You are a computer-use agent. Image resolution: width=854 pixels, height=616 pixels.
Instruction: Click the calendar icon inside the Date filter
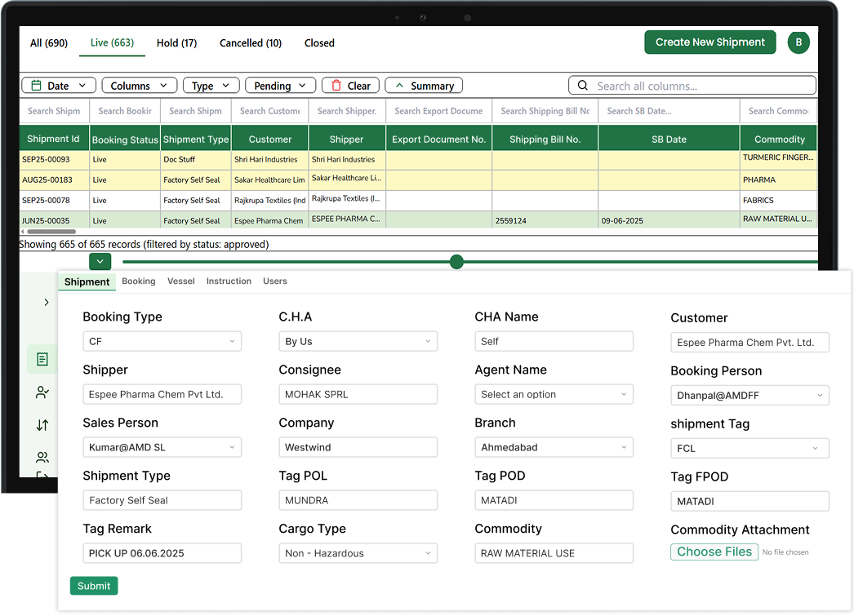pos(37,85)
